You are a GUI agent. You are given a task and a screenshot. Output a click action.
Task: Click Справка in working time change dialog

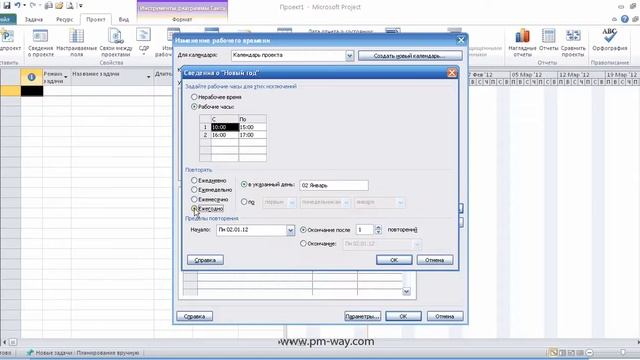click(195, 316)
